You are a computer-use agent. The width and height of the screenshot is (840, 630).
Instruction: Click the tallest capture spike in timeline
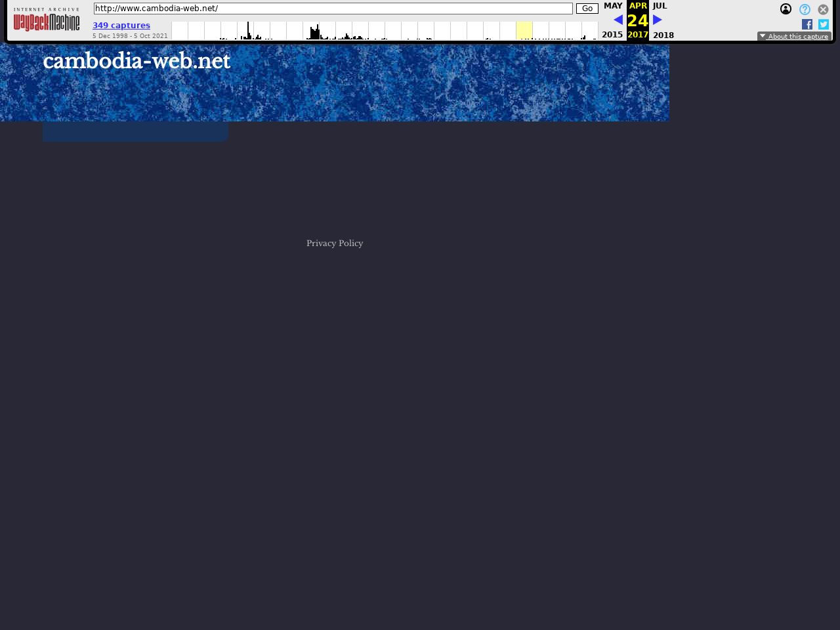click(x=248, y=30)
